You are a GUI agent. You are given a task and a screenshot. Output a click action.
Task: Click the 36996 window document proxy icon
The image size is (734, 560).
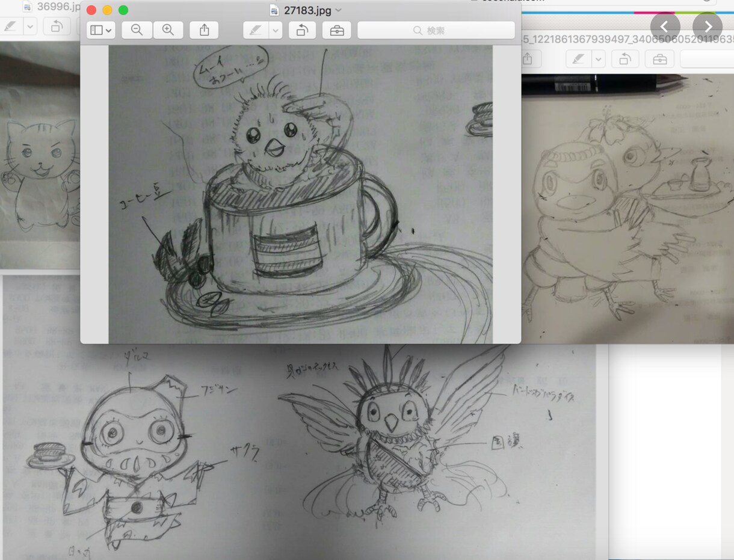click(x=27, y=7)
